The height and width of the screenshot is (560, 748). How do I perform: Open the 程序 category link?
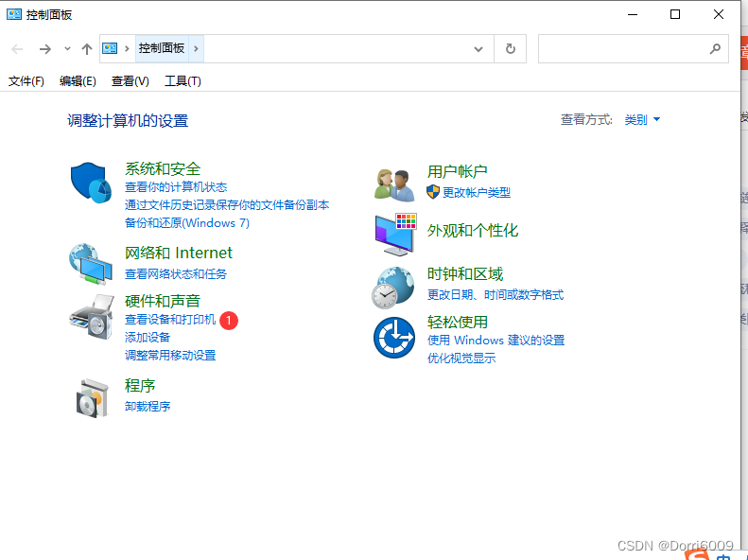pos(140,385)
